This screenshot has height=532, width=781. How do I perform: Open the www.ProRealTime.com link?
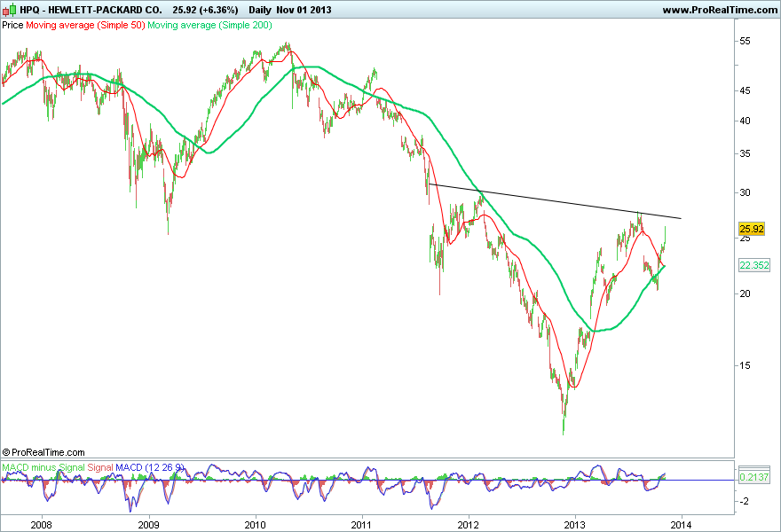coord(720,10)
